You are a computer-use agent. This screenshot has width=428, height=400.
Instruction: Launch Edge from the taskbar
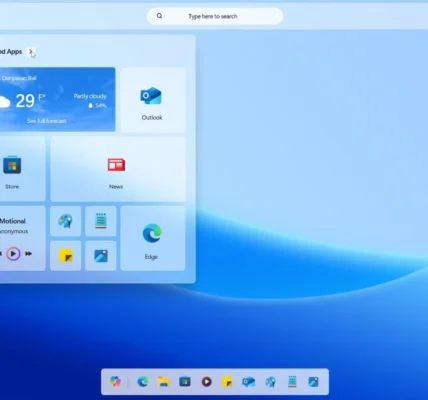click(x=143, y=381)
